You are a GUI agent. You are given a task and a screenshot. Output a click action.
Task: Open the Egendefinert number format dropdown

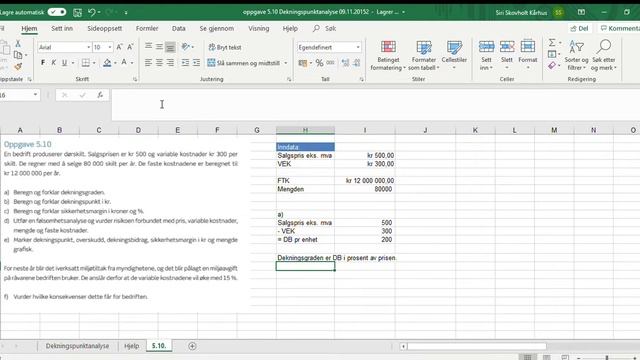[x=358, y=47]
